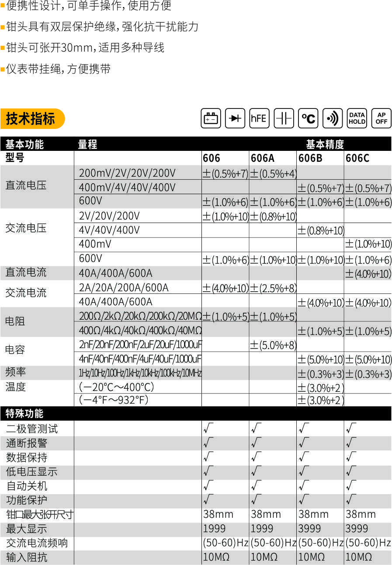Click the capacitor symbol icon
The image size is (392, 565).
284,119
